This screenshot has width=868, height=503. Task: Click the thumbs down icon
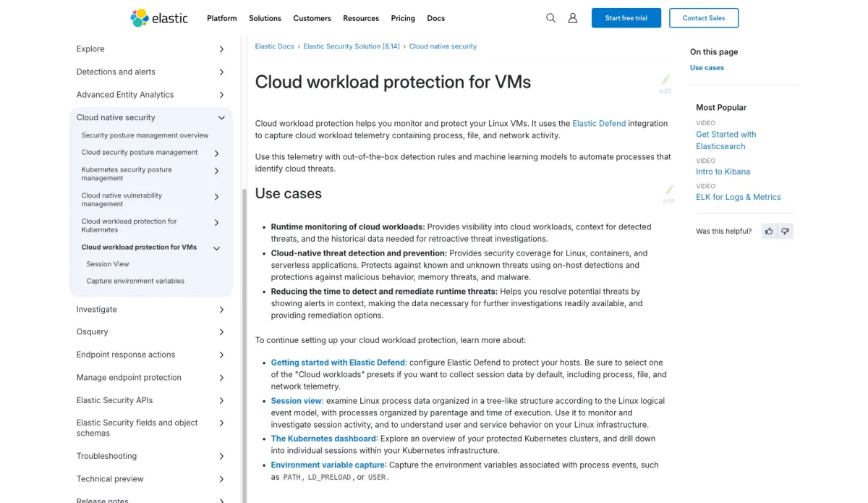click(x=786, y=232)
